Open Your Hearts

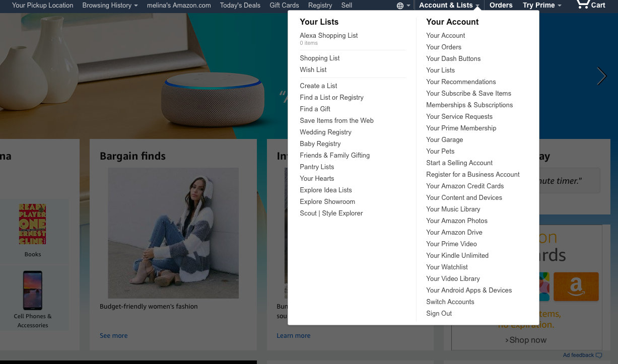(317, 178)
